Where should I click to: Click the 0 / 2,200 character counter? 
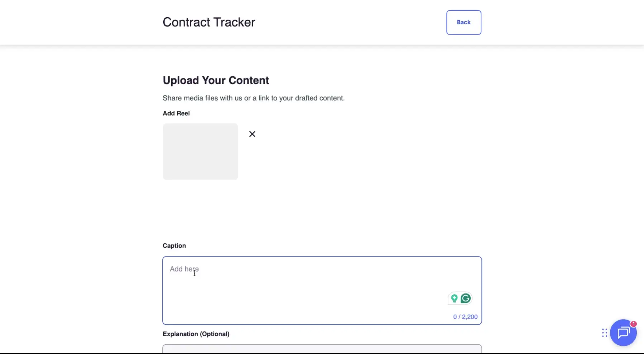[x=465, y=316]
